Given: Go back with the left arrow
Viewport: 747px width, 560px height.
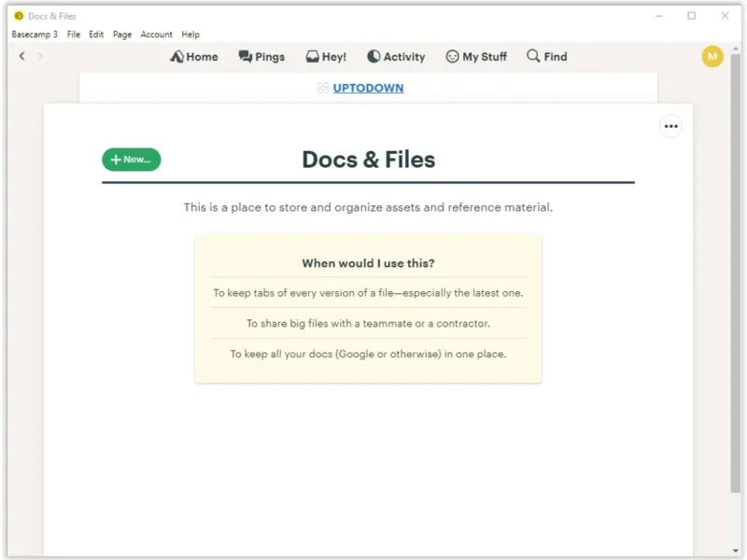Looking at the screenshot, I should (x=21, y=56).
